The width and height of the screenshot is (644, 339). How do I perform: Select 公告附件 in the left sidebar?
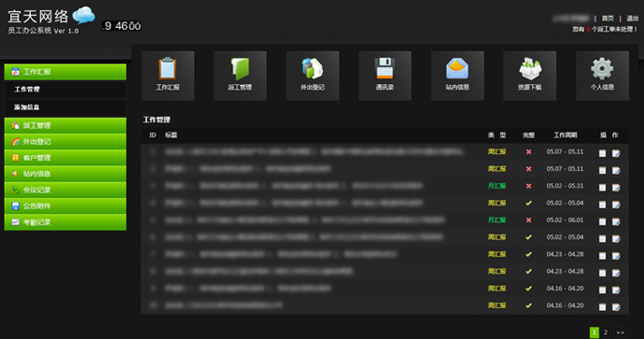coord(65,205)
